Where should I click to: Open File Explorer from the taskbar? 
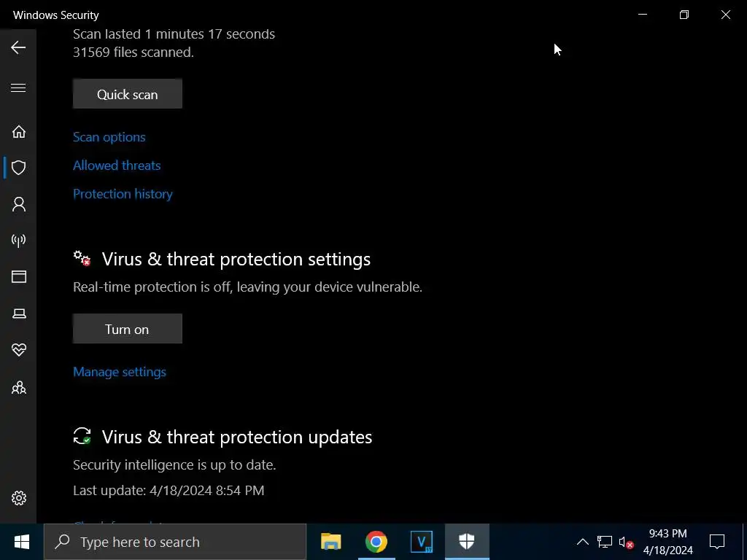point(330,542)
